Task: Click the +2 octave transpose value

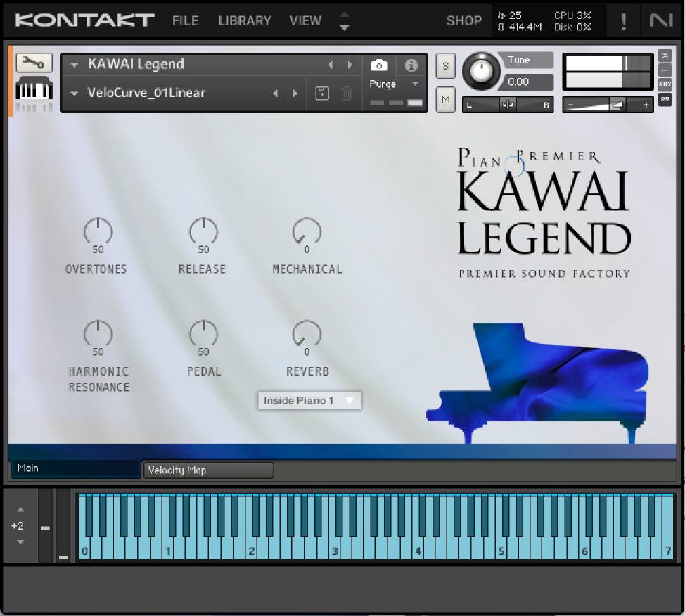Action: [18, 525]
